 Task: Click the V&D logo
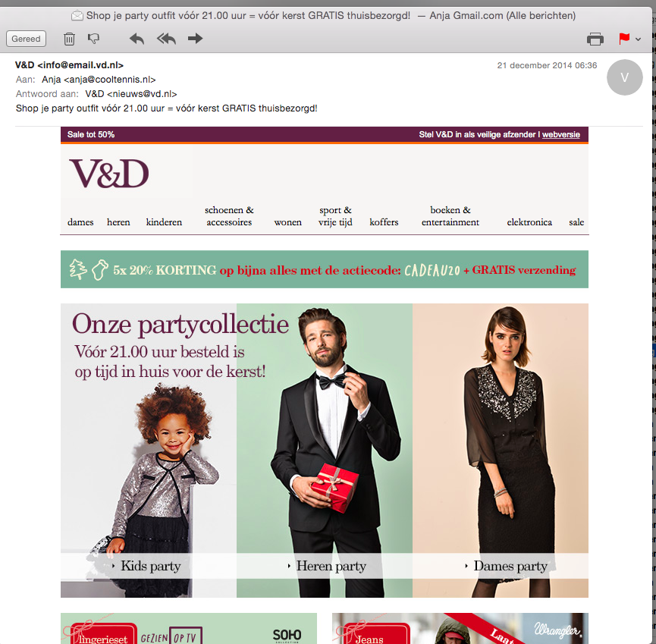pos(108,174)
